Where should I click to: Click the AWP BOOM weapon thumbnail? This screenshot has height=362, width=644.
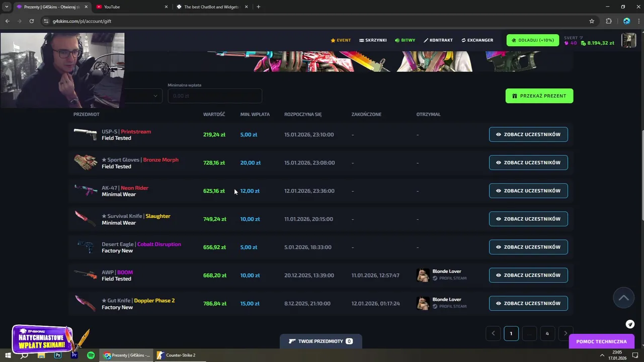pyautogui.click(x=86, y=275)
